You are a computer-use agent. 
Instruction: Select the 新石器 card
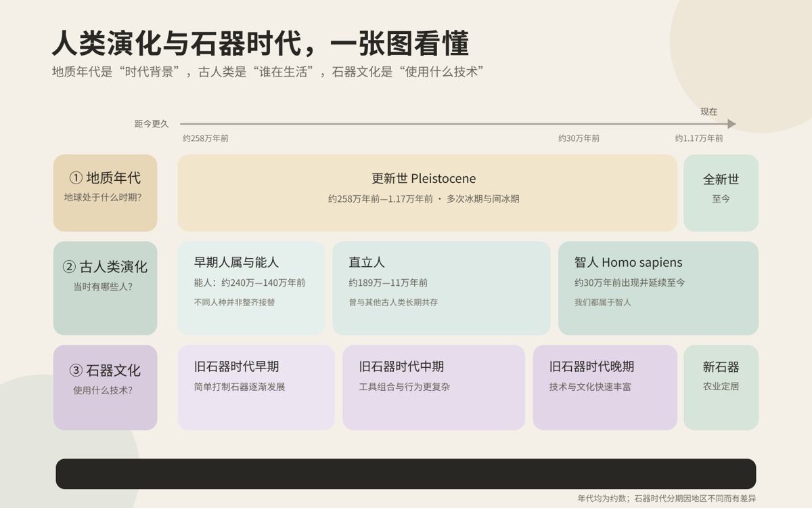(x=721, y=387)
